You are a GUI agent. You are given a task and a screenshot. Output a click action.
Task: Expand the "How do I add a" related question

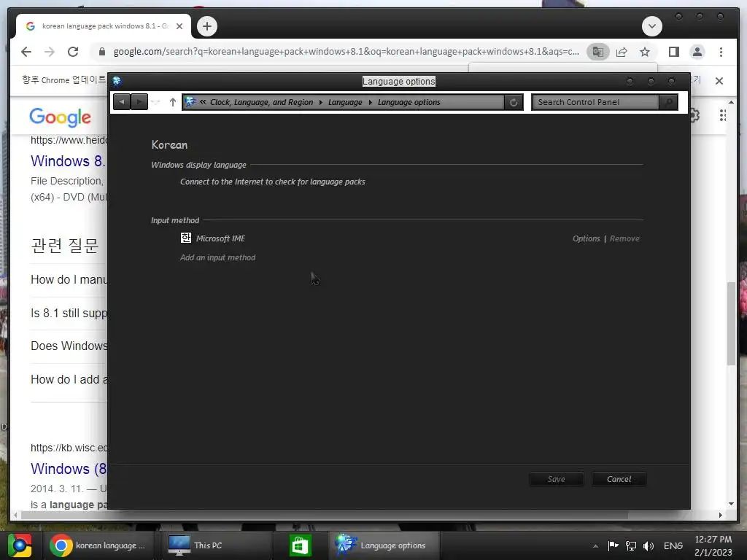69,379
